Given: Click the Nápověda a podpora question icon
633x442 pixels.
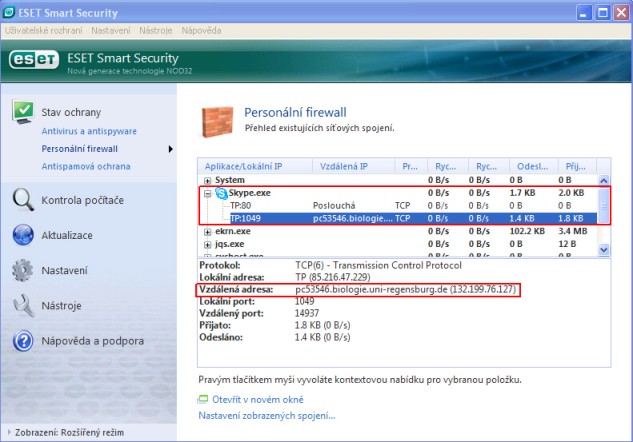Looking at the screenshot, I should click(x=23, y=341).
